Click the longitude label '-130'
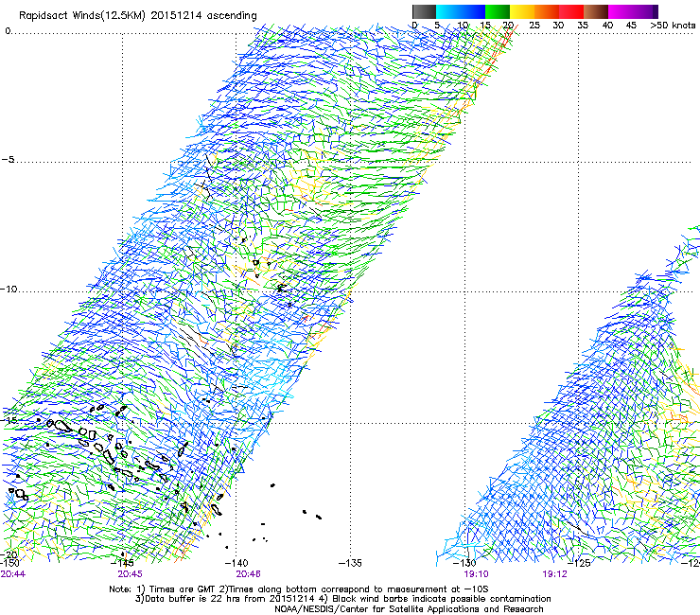Image resolution: width=700 pixels, height=615 pixels. tap(464, 563)
